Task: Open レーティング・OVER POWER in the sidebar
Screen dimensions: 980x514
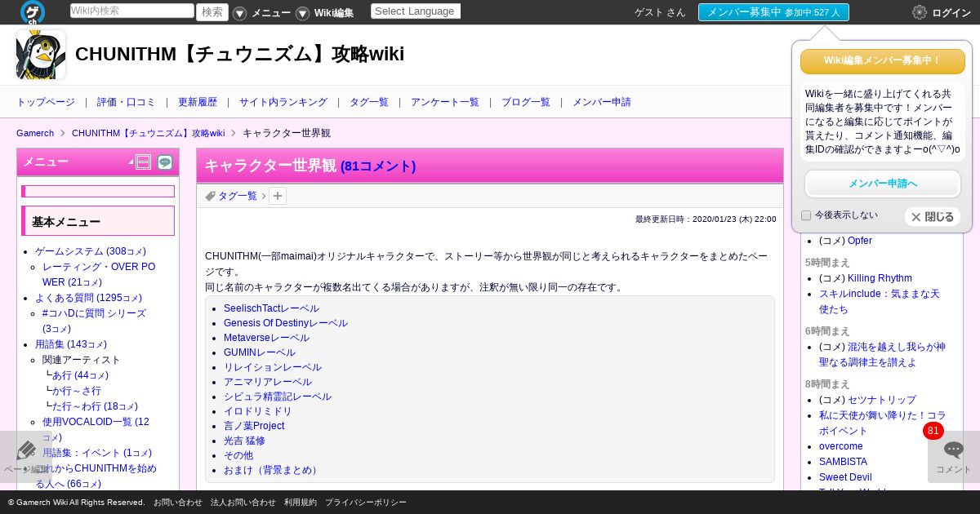Action: pyautogui.click(x=99, y=274)
